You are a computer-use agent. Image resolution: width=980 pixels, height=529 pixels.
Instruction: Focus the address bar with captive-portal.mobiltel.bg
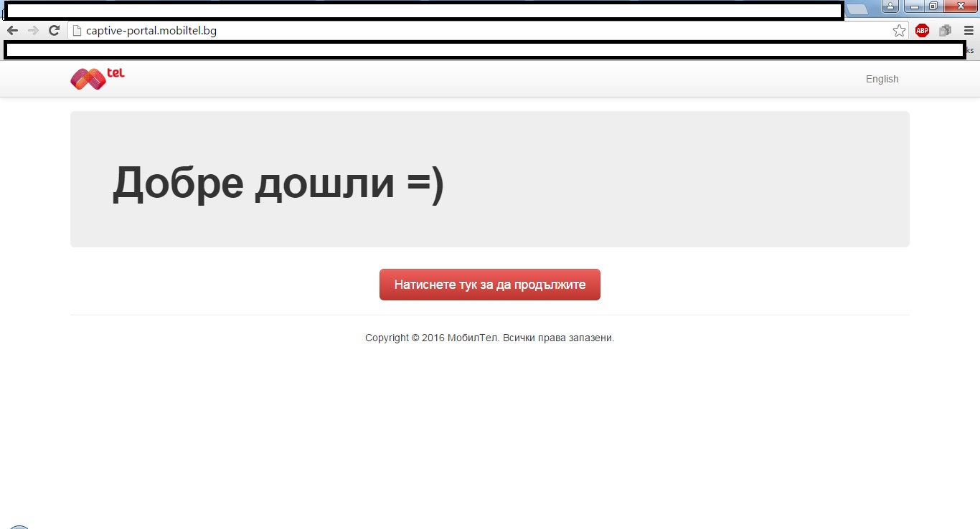pyautogui.click(x=488, y=31)
